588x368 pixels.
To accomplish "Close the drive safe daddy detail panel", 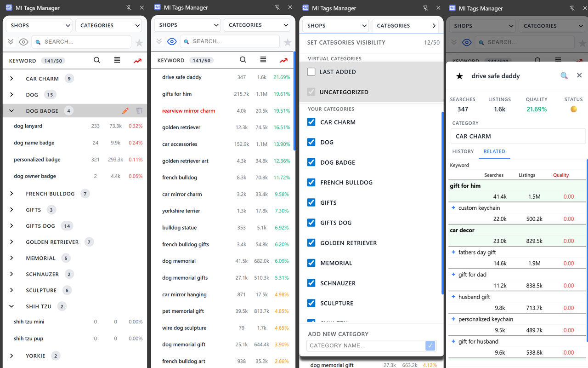I will tap(579, 75).
